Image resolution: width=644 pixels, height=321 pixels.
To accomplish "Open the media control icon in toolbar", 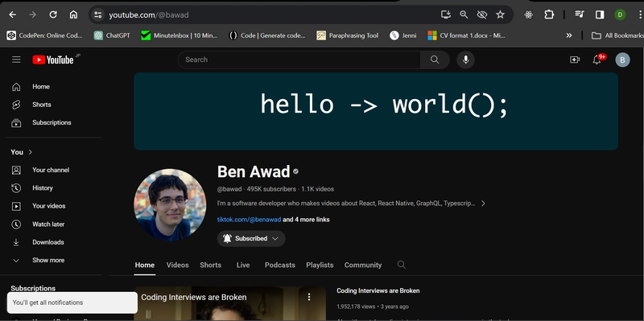I will coord(580,14).
